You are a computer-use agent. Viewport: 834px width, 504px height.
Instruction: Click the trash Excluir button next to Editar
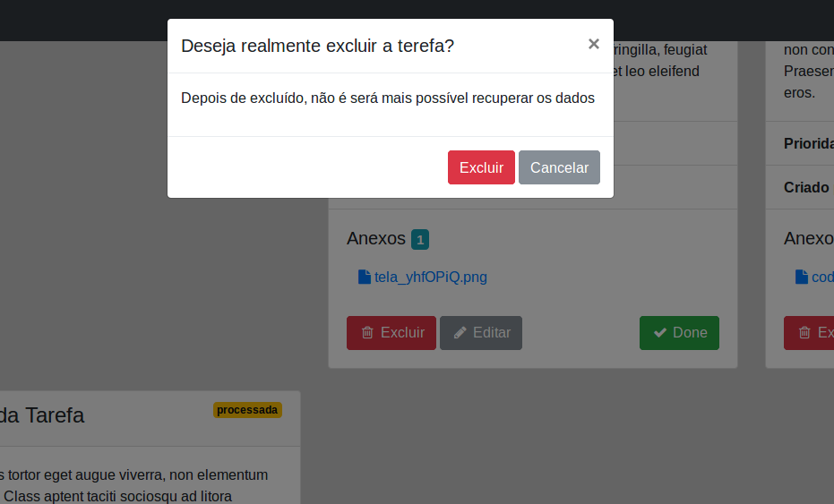coord(391,333)
